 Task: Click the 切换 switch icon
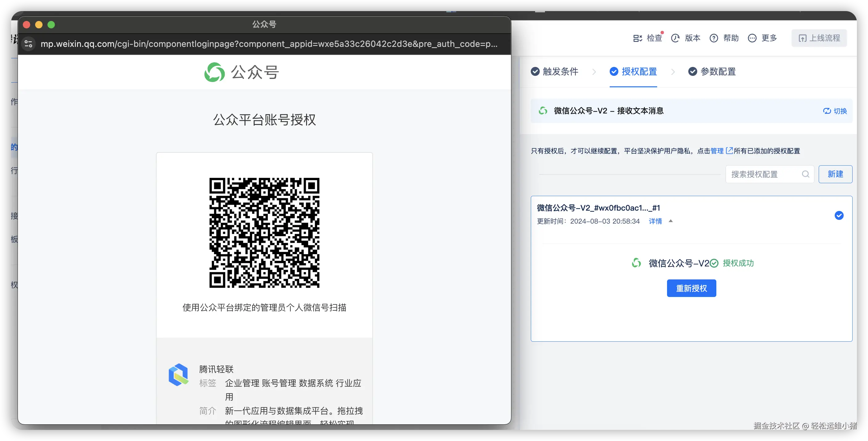pos(827,111)
